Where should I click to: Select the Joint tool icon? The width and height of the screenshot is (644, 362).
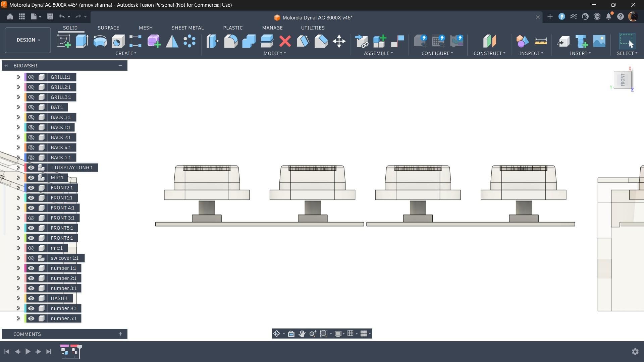398,41
